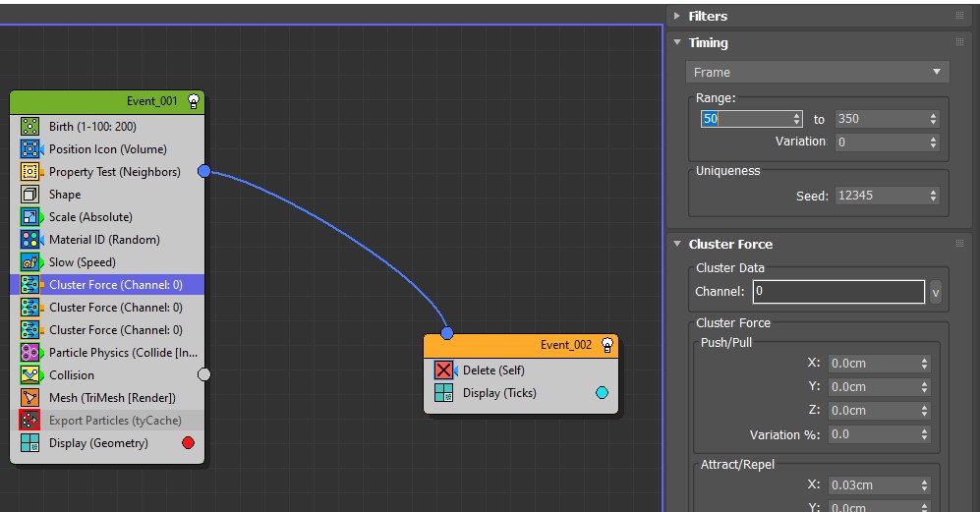This screenshot has width=980, height=512.
Task: Click the cyan Display (Ticks) color dot
Action: (x=602, y=392)
